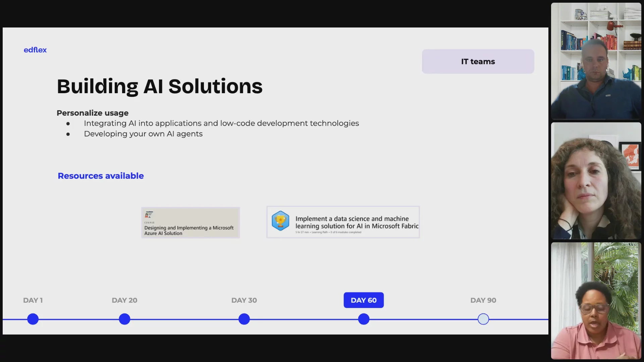Click the Building AI Solutions title
This screenshot has height=362, width=644.
[160, 86]
